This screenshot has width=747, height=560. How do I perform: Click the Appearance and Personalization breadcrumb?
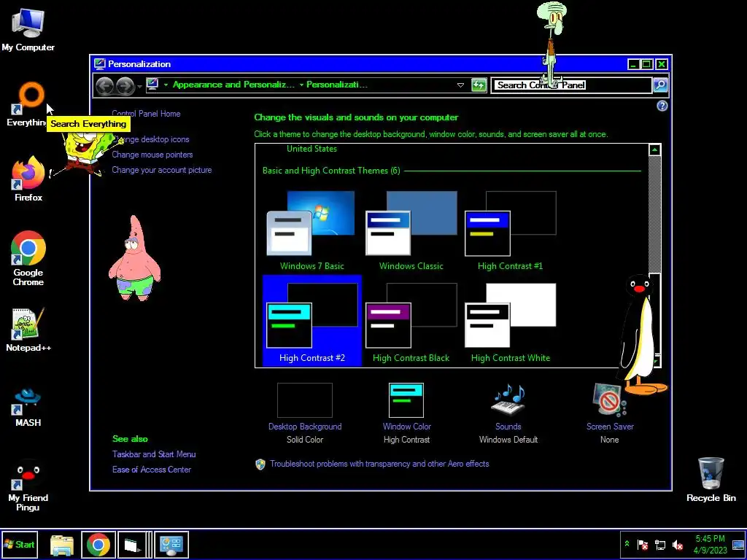pos(233,85)
